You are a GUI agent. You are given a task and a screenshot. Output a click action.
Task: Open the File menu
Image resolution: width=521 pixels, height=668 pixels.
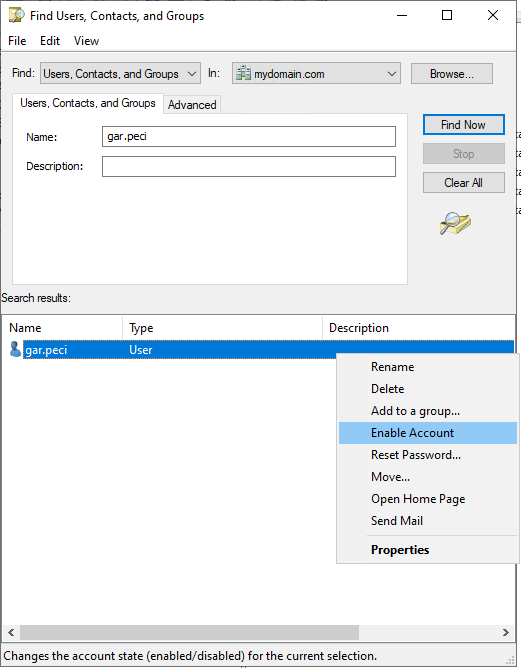coord(17,41)
